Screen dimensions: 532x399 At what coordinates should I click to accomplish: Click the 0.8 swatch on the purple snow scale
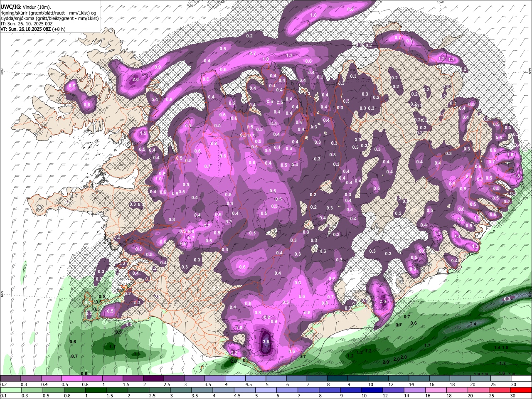92,379
